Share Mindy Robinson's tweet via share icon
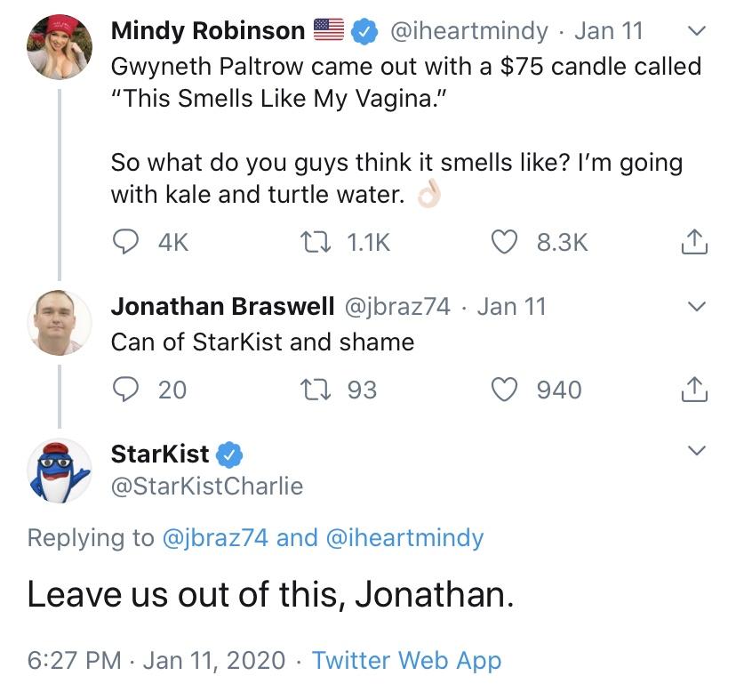The image size is (736, 700). [x=694, y=241]
